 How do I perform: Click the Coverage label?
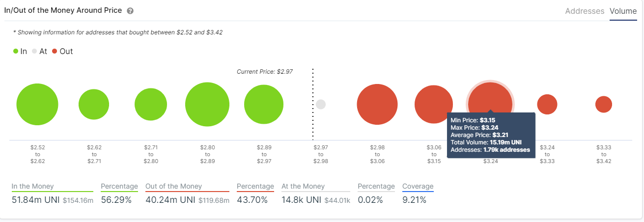(x=418, y=186)
